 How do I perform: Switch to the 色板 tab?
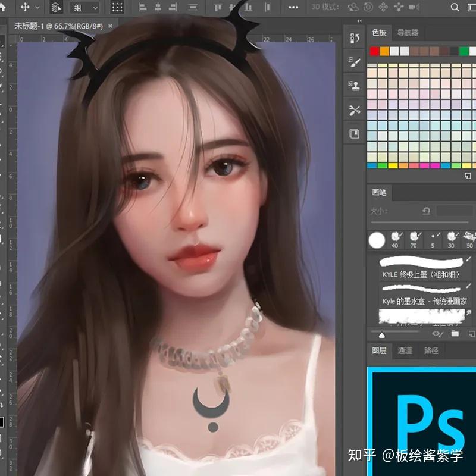(x=379, y=33)
